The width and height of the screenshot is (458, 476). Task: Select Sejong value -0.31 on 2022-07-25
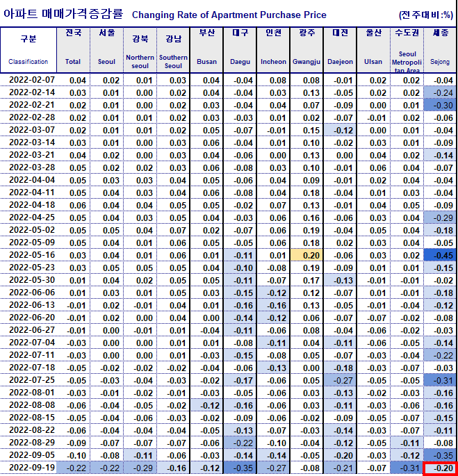[x=440, y=380]
